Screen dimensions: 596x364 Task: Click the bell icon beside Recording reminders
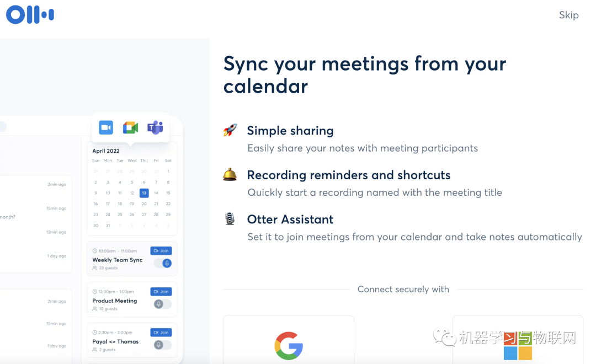230,175
